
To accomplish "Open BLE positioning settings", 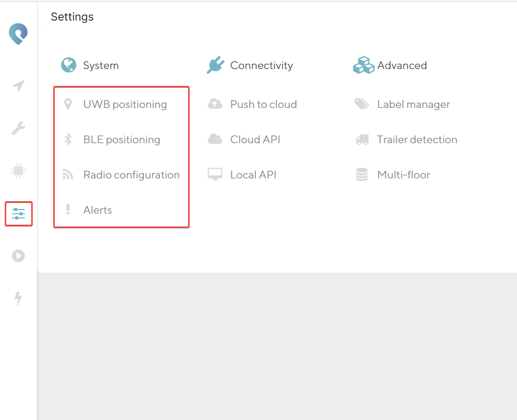I will [122, 140].
